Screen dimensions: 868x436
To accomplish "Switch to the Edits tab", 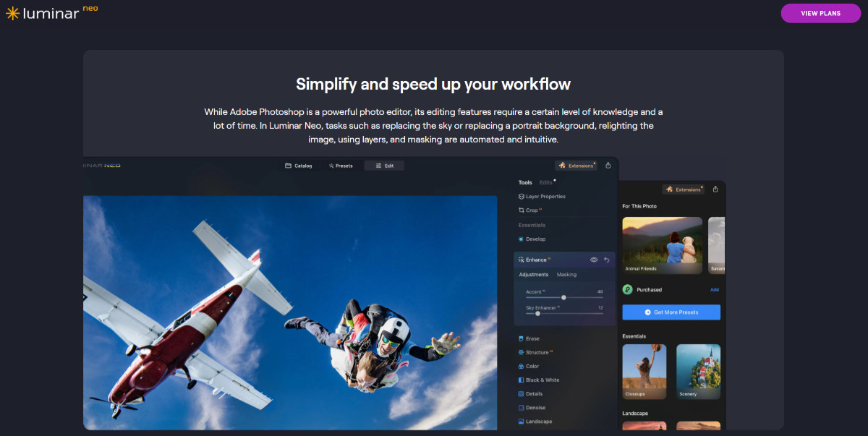I will pyautogui.click(x=546, y=182).
